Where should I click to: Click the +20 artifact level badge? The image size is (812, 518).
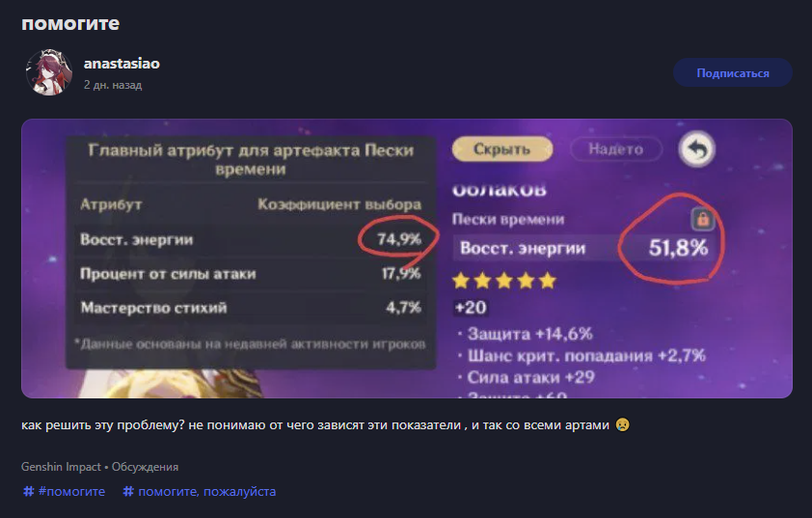click(471, 308)
